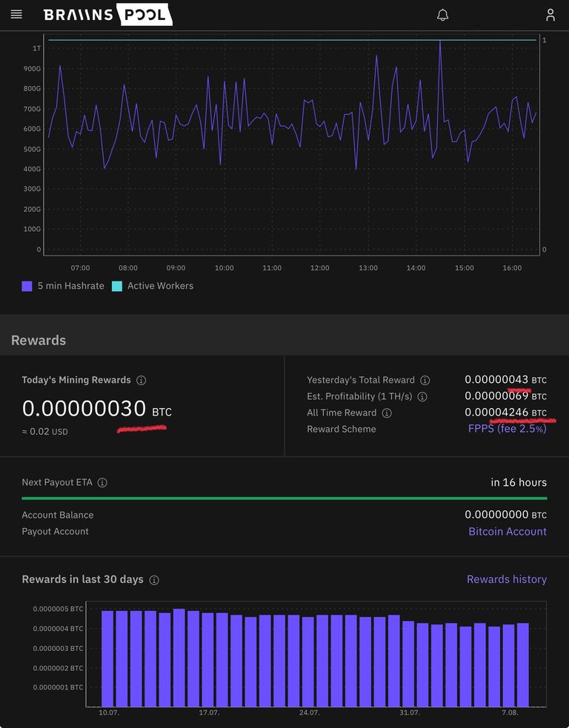Click the 7.08. date axis label
569x728 pixels.
pos(510,712)
